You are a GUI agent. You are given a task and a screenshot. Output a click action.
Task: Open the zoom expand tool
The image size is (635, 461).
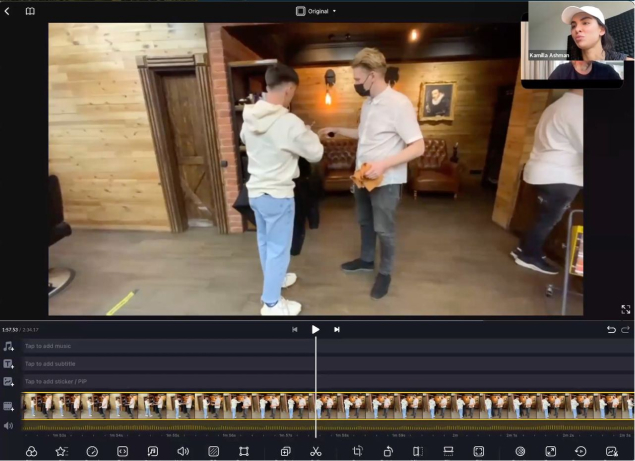551,452
